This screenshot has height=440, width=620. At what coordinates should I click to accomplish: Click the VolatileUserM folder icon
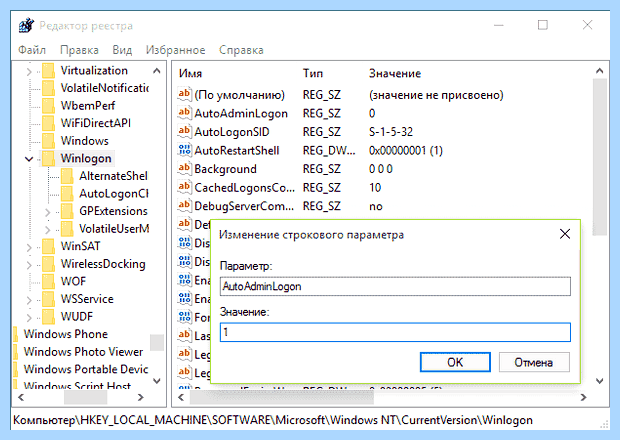67,228
